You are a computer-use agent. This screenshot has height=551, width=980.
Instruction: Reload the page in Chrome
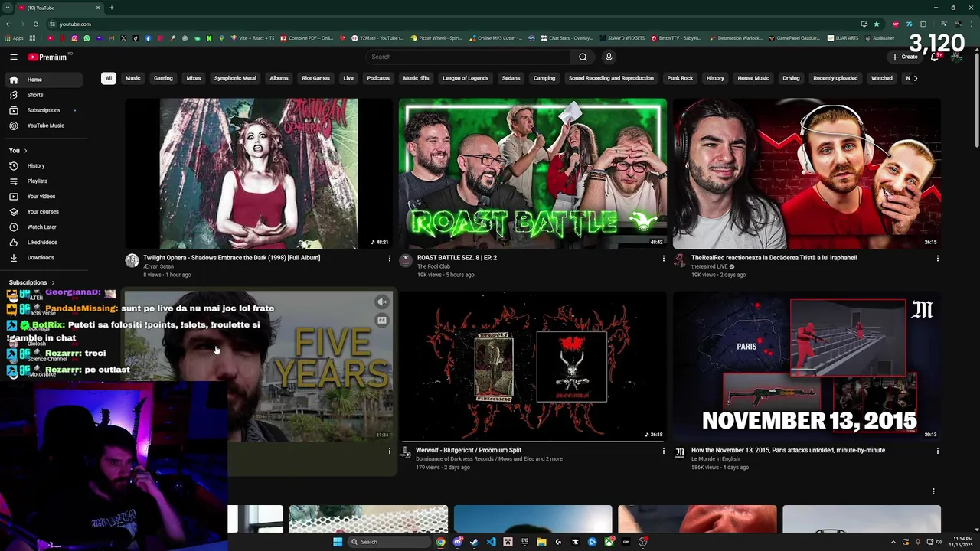click(35, 24)
